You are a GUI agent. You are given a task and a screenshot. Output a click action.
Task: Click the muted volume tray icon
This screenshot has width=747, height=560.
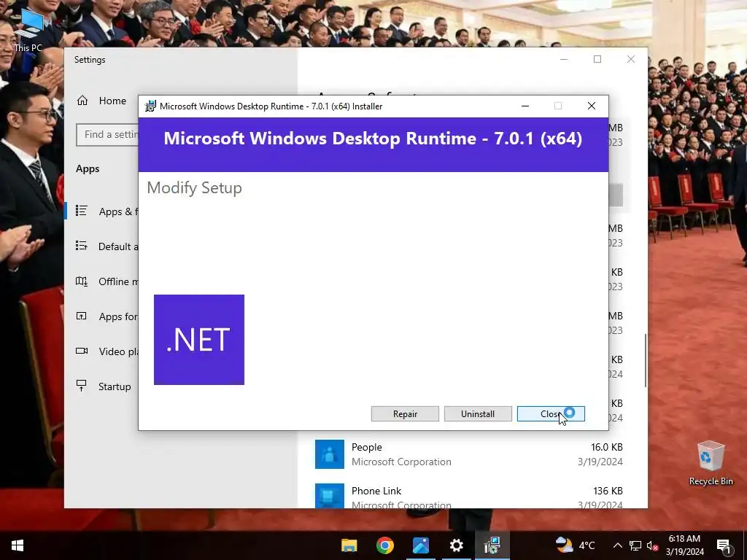tap(652, 545)
